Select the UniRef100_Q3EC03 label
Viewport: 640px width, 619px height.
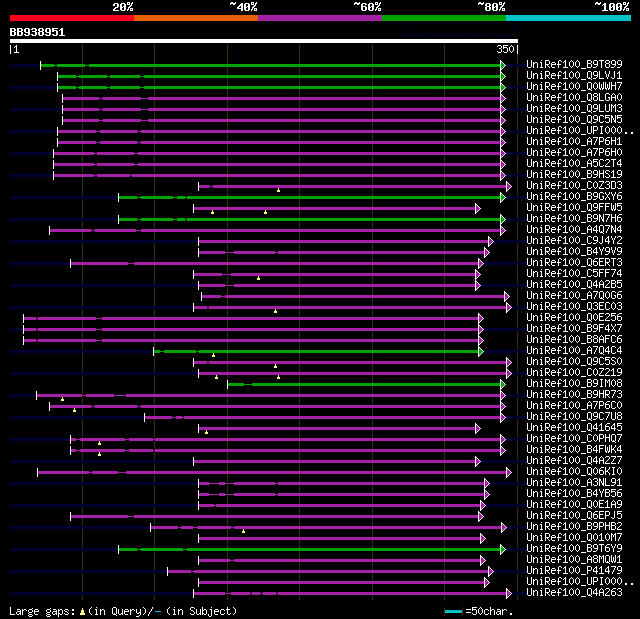(574, 307)
